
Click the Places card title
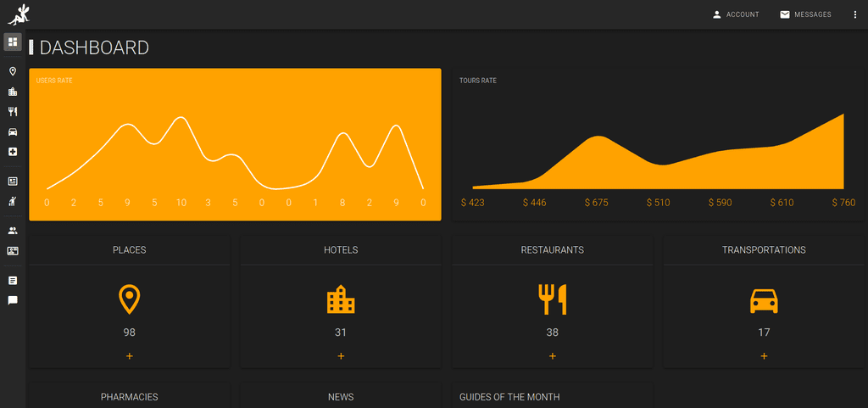click(130, 250)
